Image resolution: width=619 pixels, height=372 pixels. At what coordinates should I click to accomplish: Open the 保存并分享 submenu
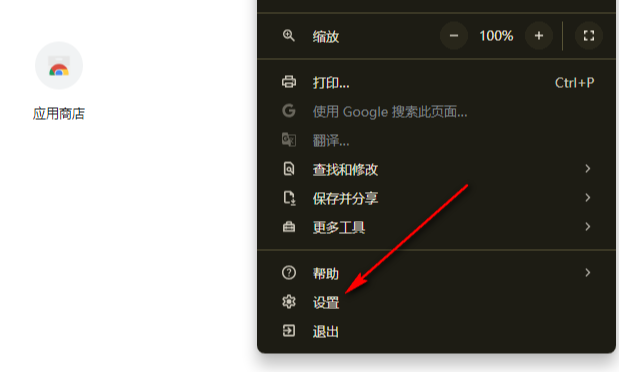point(437,198)
